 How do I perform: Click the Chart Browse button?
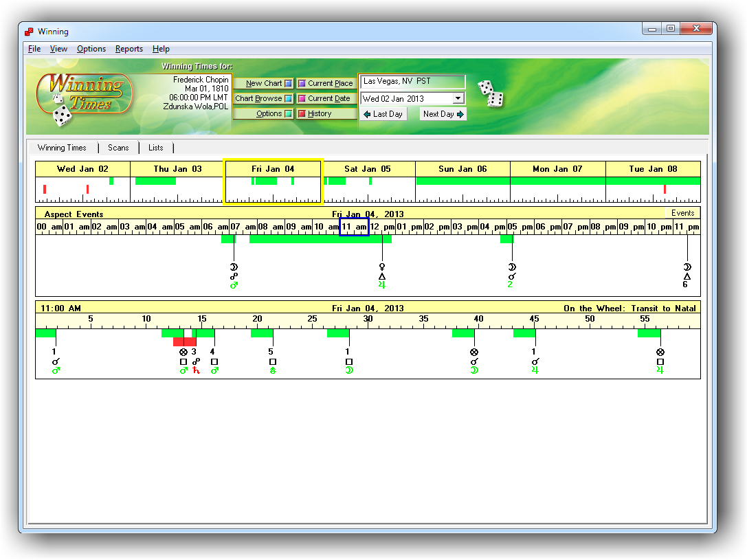[x=263, y=98]
